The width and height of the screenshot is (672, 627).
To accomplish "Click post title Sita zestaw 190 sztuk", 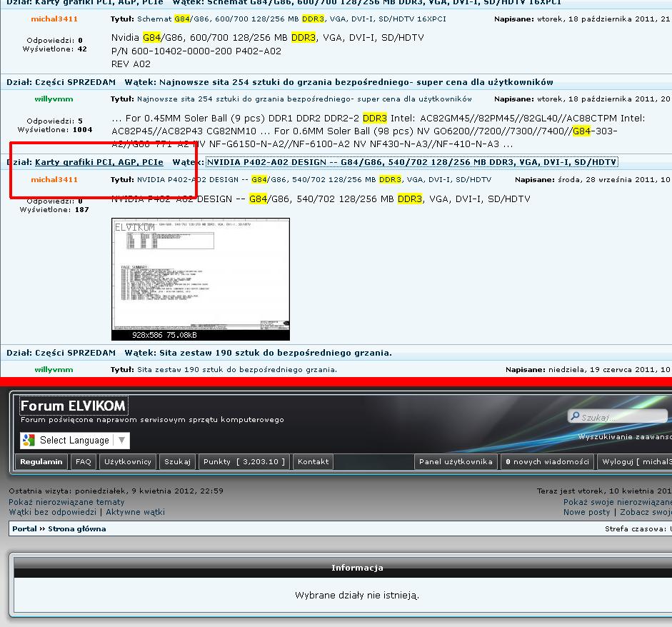I will 237,369.
